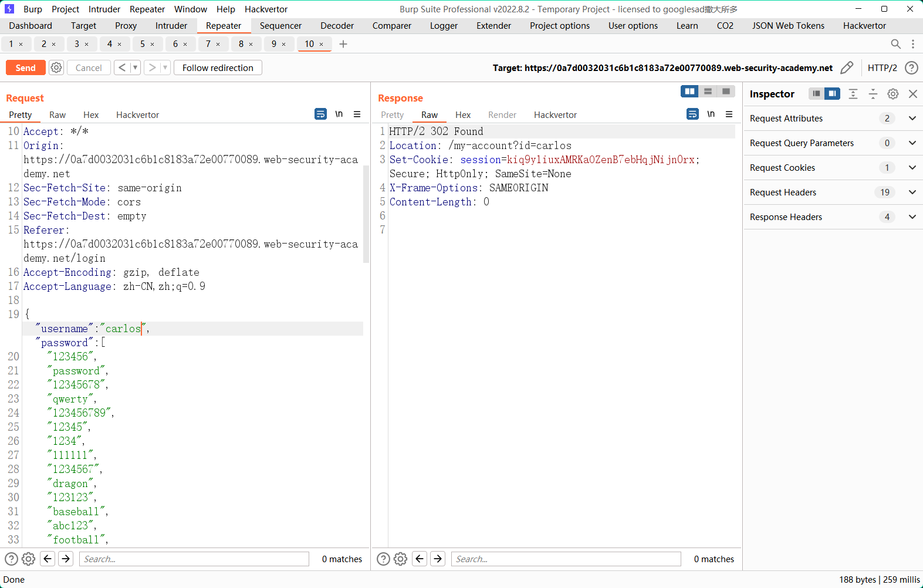Select request Raw view tab
Screen dimensions: 923x588
point(58,115)
